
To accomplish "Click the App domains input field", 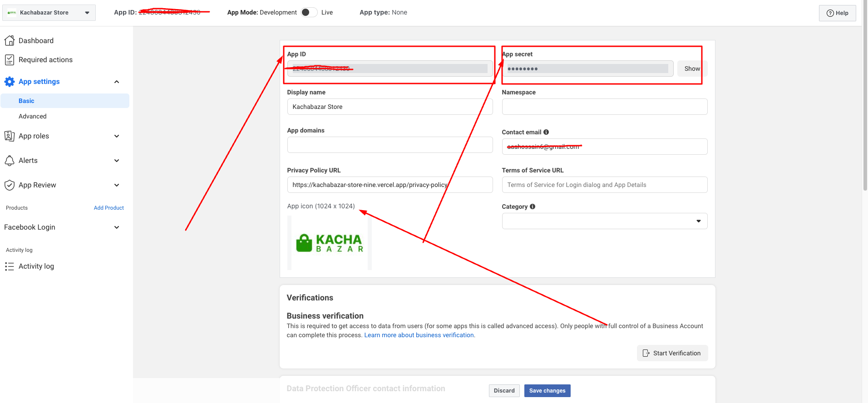I will pyautogui.click(x=390, y=145).
